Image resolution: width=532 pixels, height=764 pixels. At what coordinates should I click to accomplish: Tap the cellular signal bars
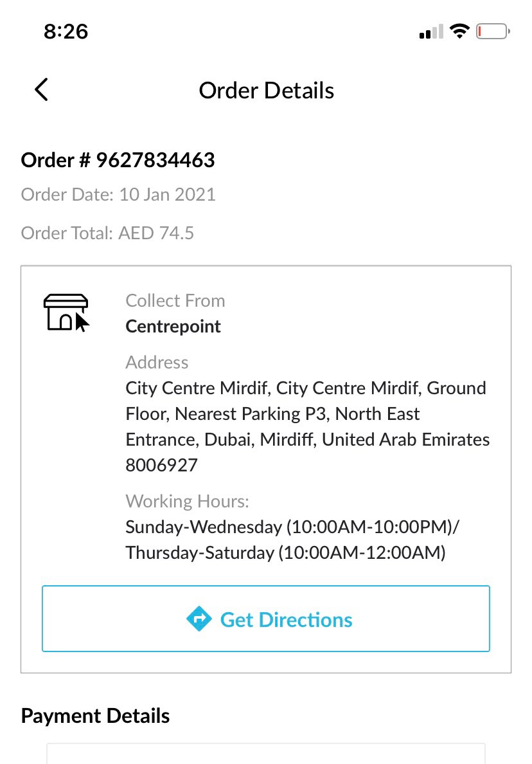click(x=431, y=32)
